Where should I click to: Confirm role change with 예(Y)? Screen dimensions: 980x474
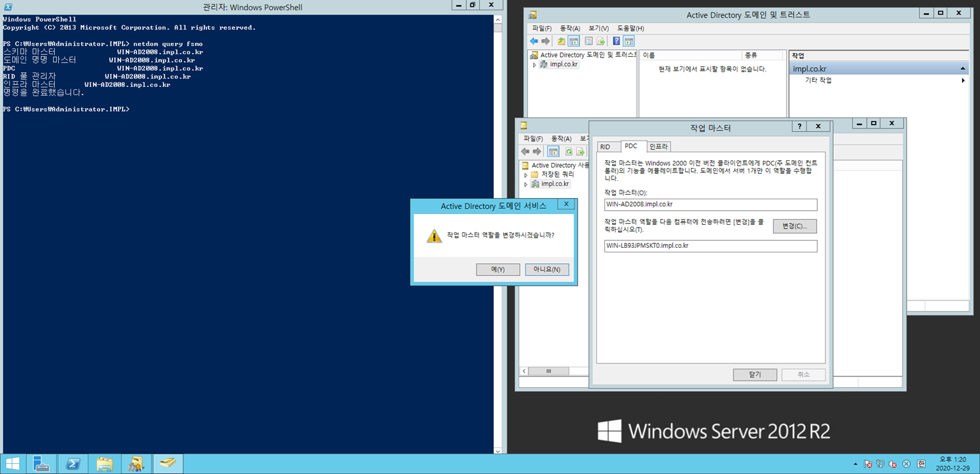(x=498, y=270)
